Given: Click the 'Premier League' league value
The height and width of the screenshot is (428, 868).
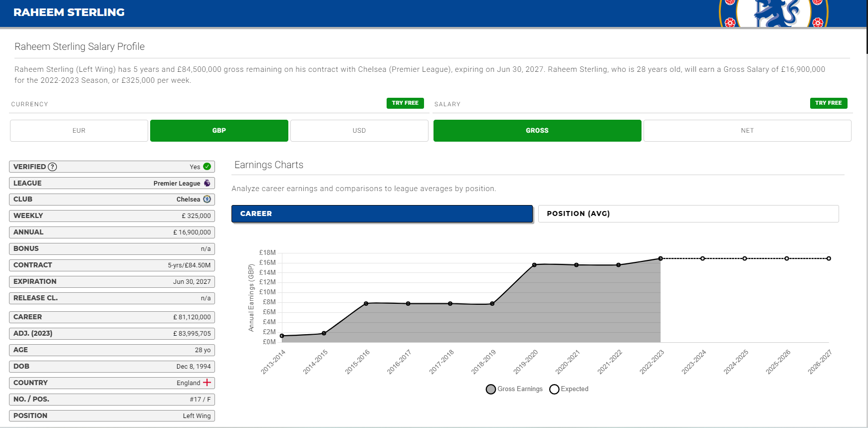Looking at the screenshot, I should coord(177,183).
